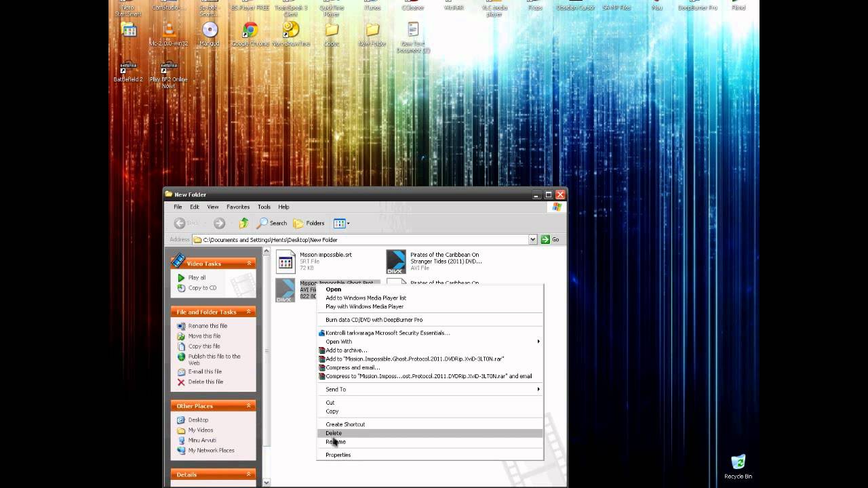This screenshot has width=868, height=488.
Task: Open the File menu
Action: [x=178, y=207]
